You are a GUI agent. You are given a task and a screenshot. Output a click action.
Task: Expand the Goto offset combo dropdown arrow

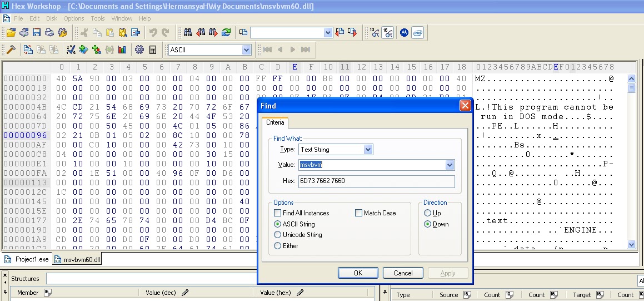coord(328,32)
